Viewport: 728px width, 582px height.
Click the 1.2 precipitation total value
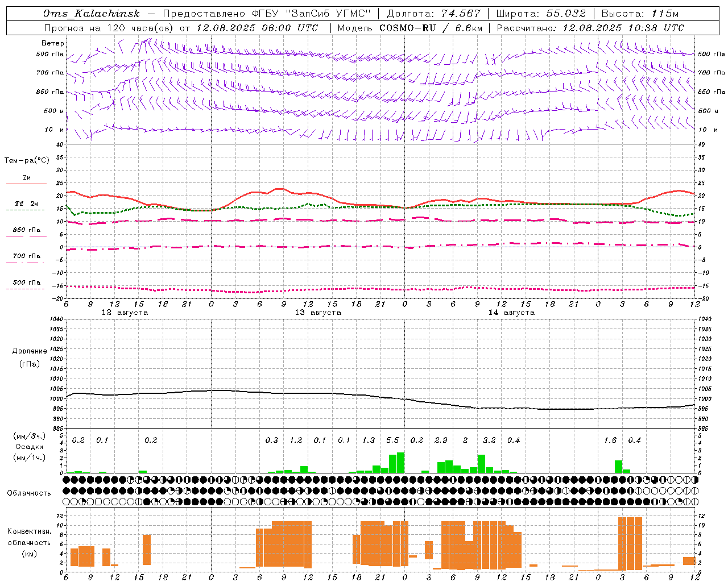(x=296, y=440)
